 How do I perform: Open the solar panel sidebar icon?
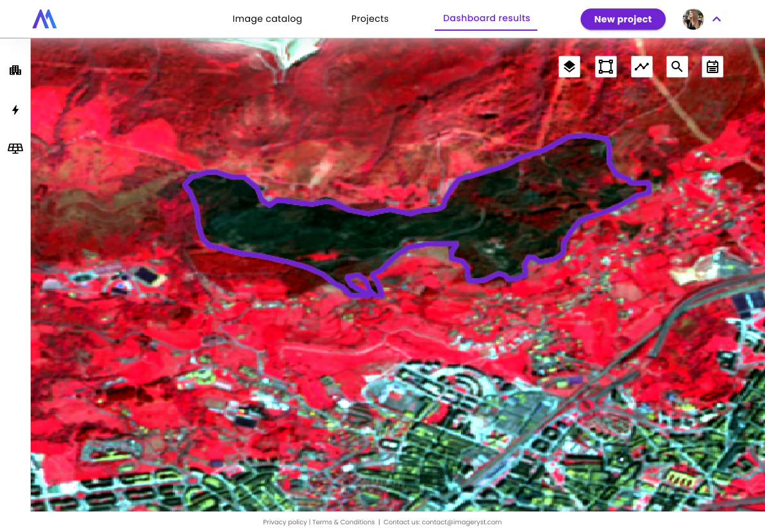[15, 149]
